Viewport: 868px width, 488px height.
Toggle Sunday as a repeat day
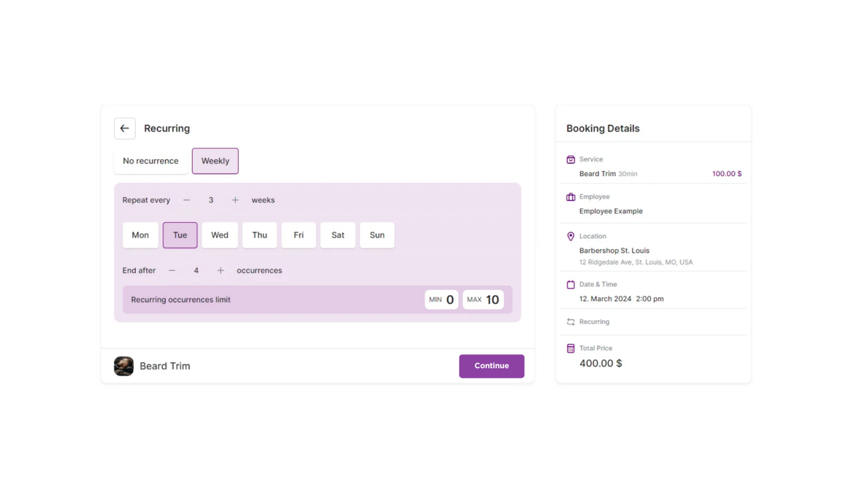pyautogui.click(x=377, y=235)
